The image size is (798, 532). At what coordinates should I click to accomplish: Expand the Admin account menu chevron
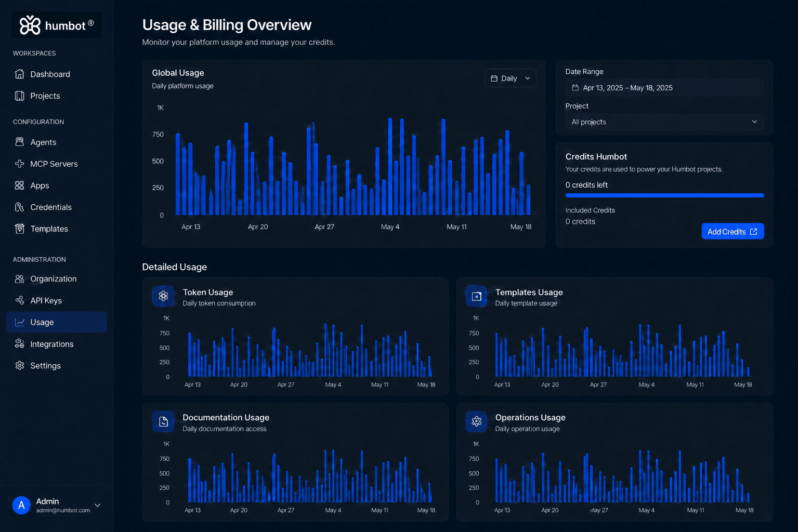[x=97, y=505]
